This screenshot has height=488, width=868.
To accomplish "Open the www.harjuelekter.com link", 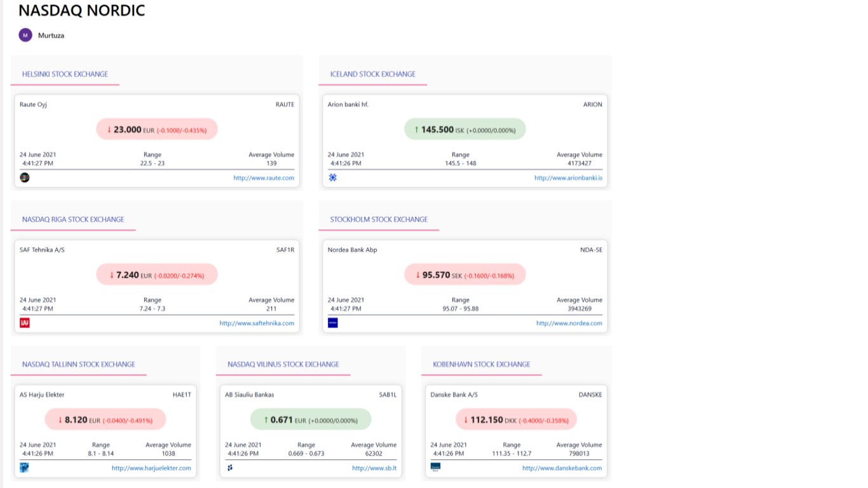I will [x=151, y=468].
